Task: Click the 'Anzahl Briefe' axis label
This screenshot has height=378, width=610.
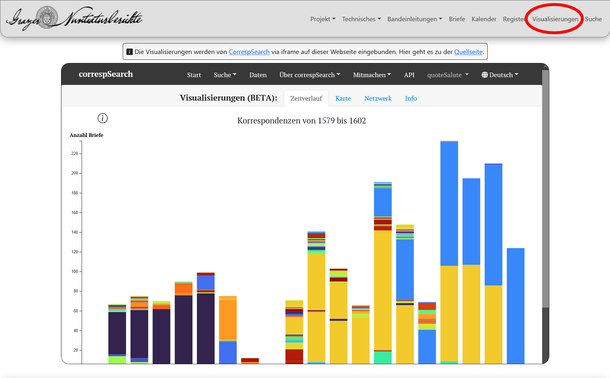Action: click(x=86, y=135)
